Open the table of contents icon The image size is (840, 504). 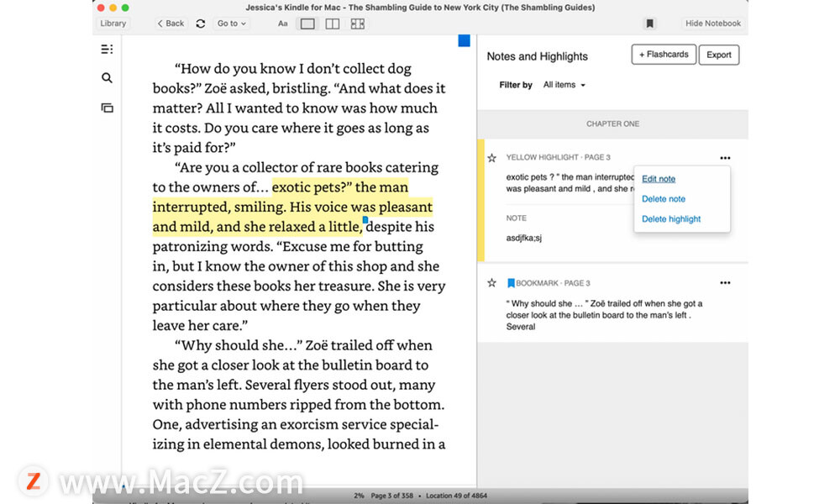107,50
